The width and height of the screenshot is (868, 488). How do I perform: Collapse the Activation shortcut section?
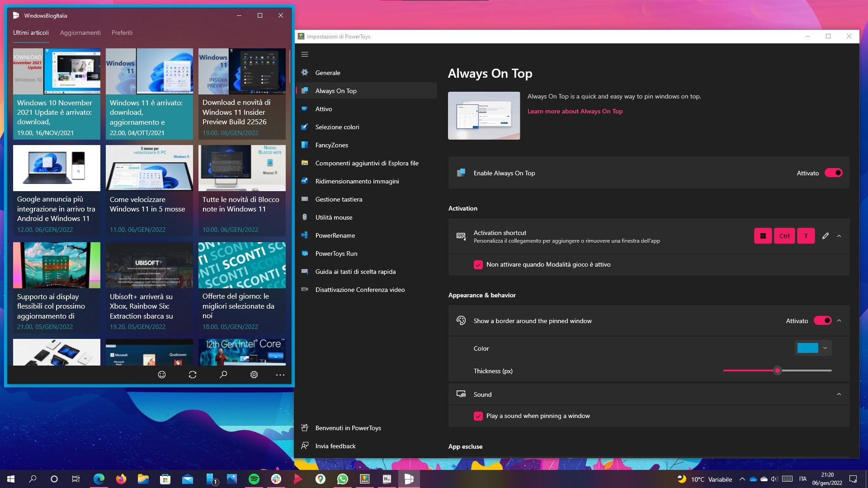(839, 236)
